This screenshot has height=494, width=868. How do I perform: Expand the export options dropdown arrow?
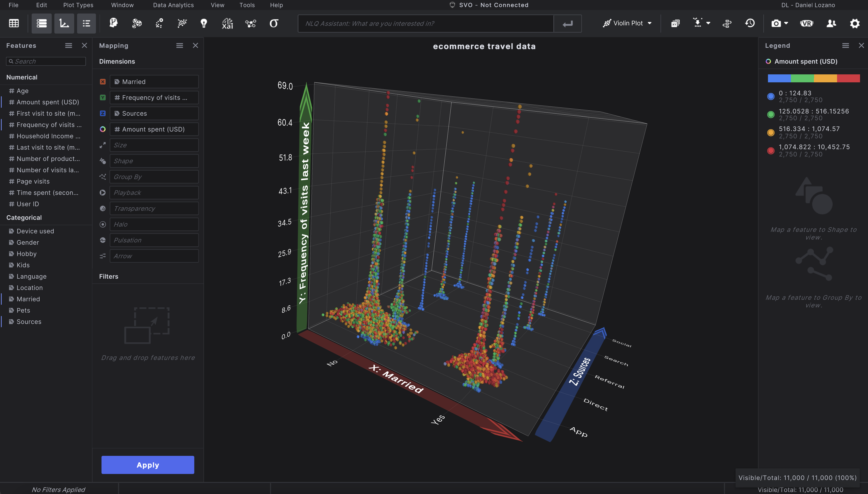coord(709,23)
